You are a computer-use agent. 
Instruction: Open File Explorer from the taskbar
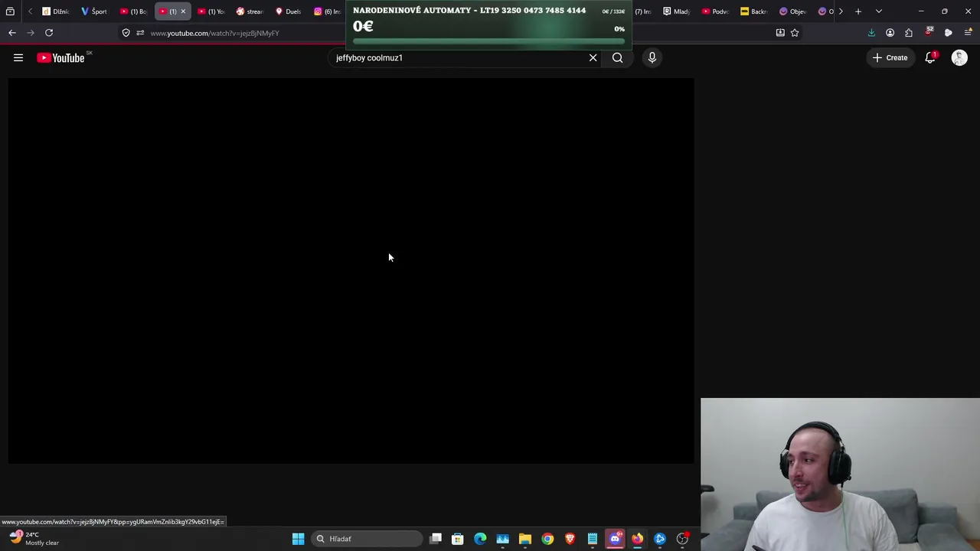525,539
